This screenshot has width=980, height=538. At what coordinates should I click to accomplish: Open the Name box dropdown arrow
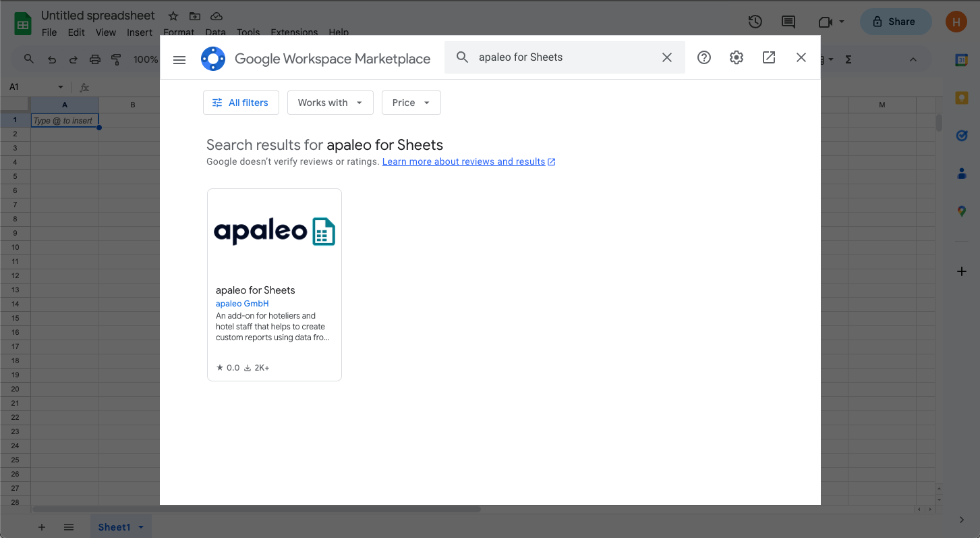click(x=61, y=87)
